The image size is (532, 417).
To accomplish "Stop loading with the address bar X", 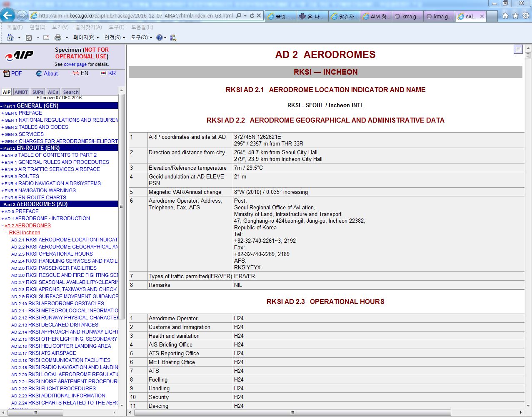I will point(259,16).
